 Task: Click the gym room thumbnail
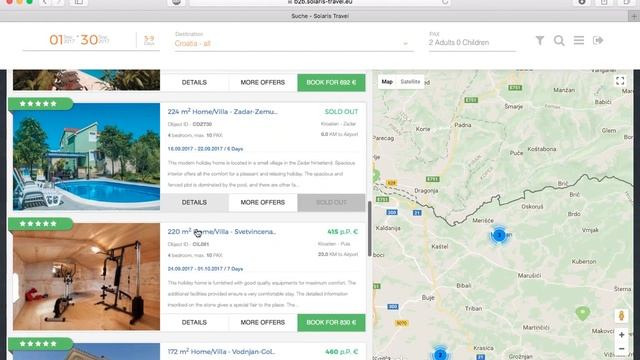[87, 276]
